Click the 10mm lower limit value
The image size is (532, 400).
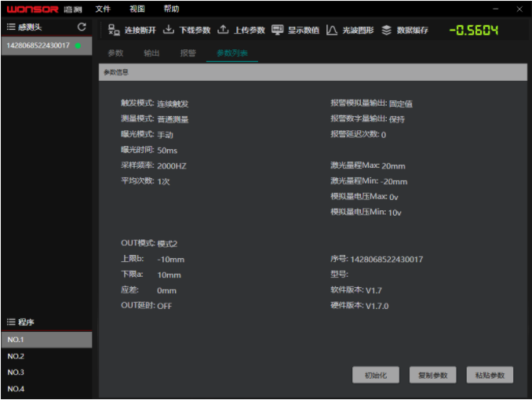click(x=169, y=275)
